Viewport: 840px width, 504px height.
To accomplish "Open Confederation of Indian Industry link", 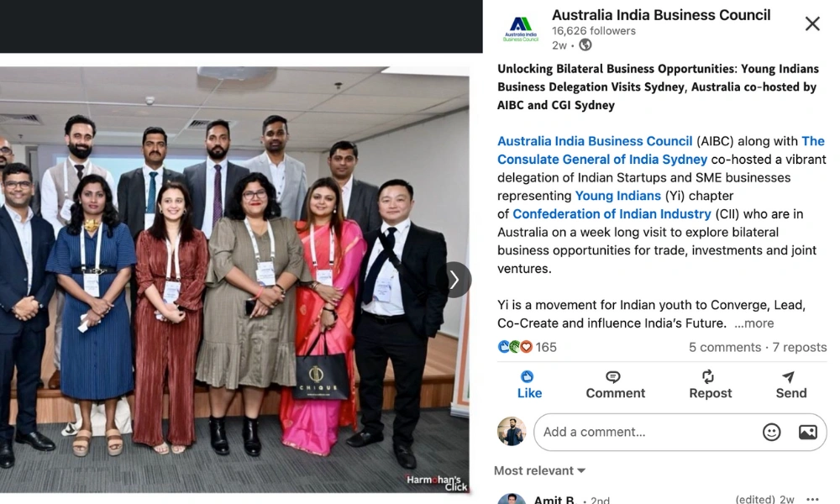I will (612, 214).
